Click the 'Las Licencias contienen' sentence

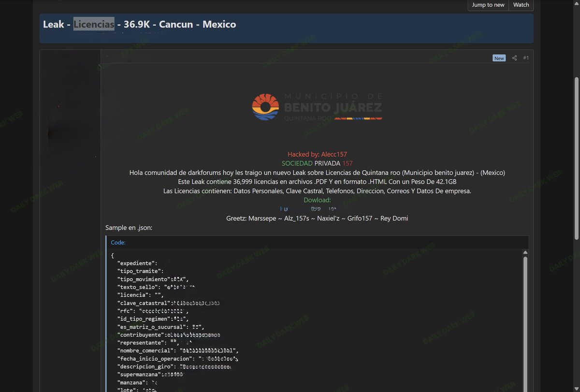[317, 191]
